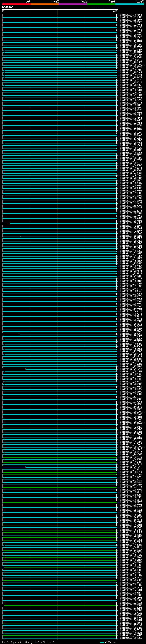Select hit label UniRef100_B9RGT1
146x644 pixels.
click(131, 67)
